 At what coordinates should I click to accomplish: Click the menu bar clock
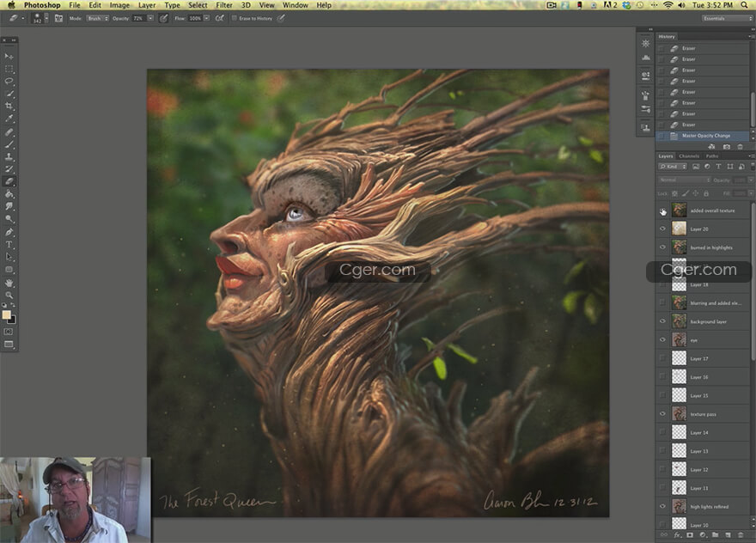click(x=712, y=5)
